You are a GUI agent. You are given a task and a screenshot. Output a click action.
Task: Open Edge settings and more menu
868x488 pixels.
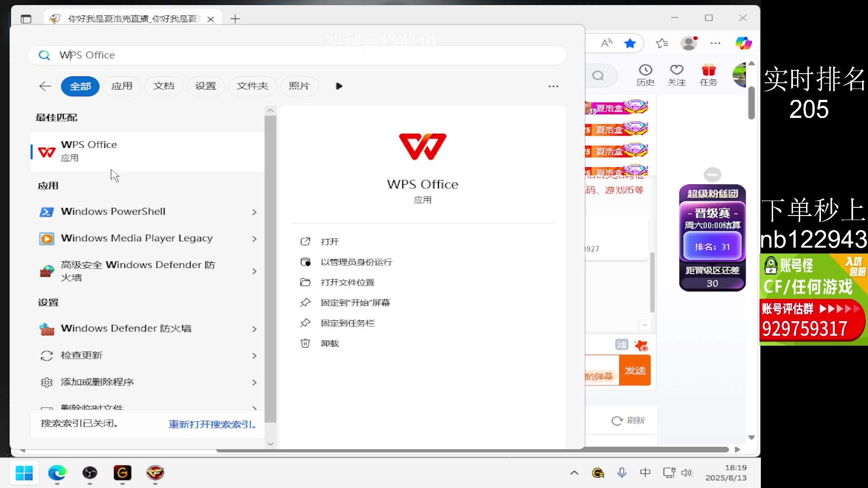coord(716,43)
